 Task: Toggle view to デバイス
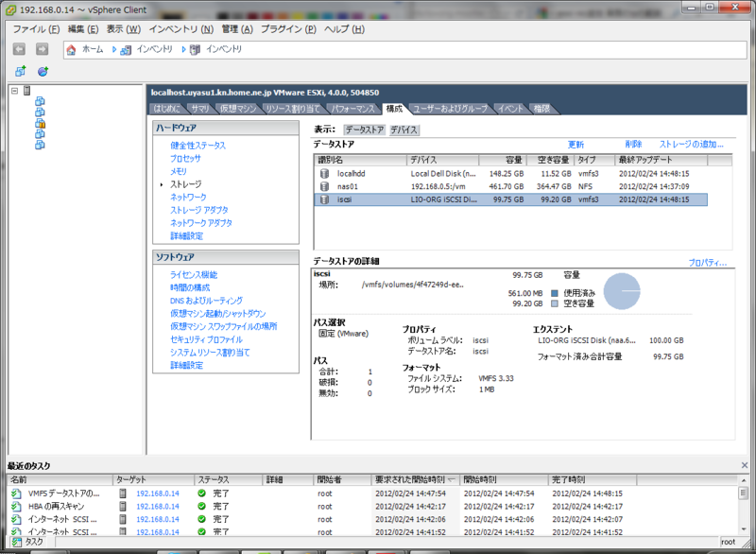click(404, 130)
